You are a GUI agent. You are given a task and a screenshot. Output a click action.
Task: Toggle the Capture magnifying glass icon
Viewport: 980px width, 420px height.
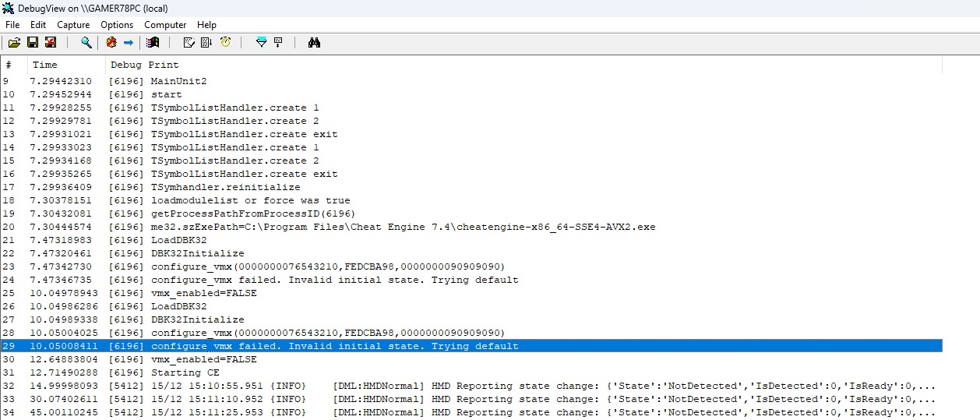tap(86, 43)
